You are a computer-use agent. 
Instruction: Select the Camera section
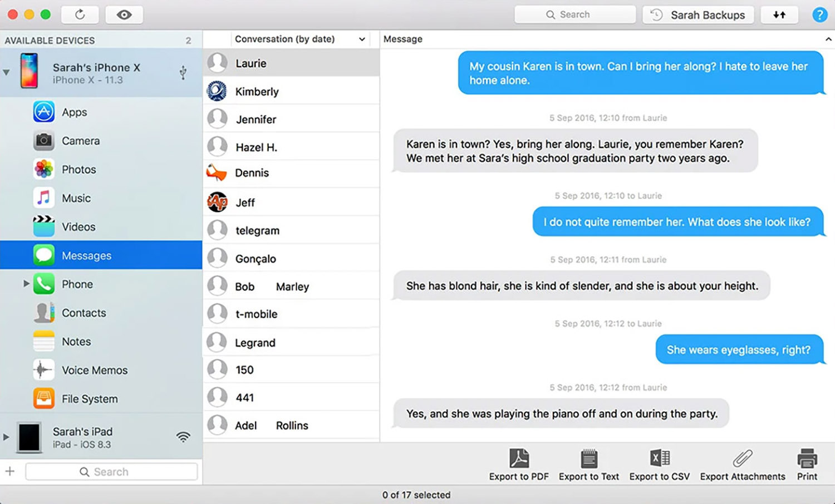81,141
